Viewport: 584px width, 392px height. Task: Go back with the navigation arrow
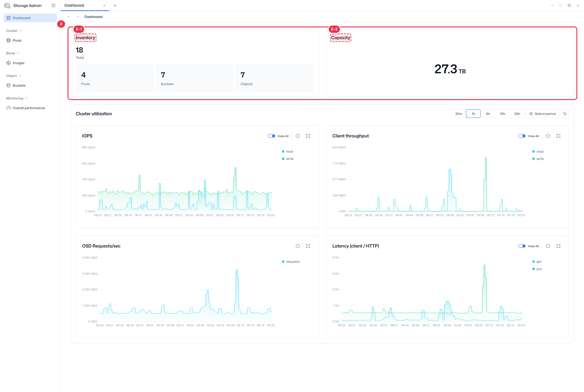[x=69, y=17]
